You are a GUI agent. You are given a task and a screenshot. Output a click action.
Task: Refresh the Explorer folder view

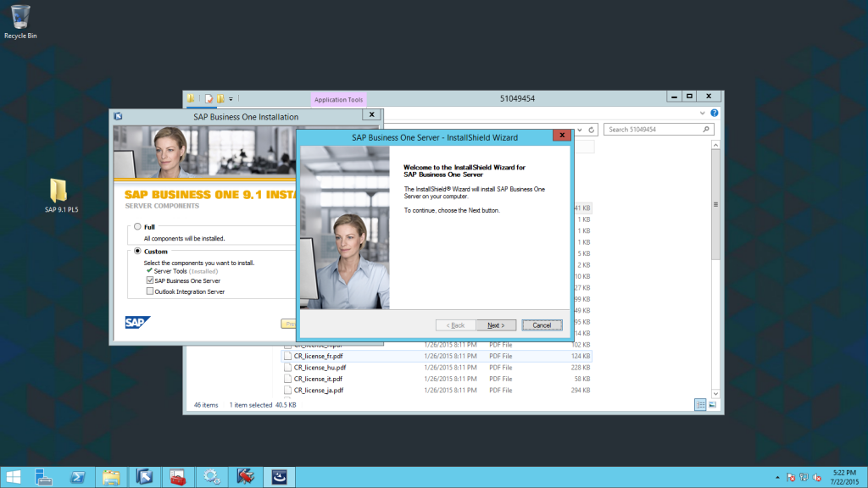coord(591,130)
